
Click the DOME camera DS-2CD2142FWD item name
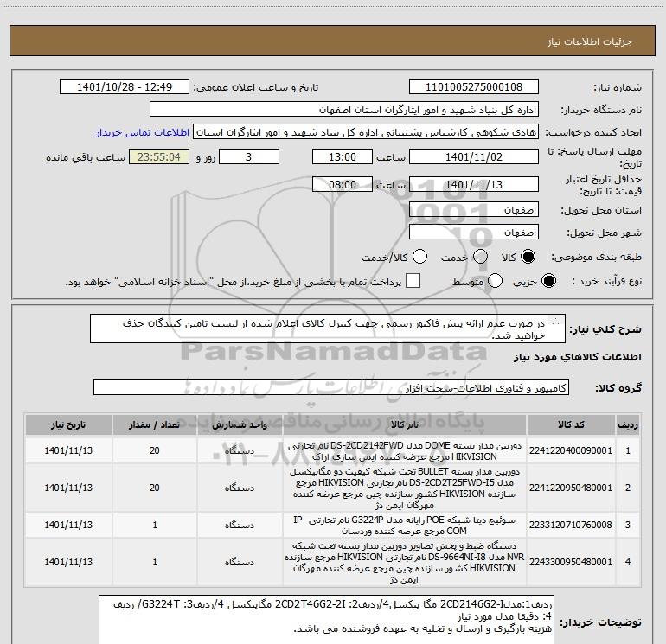(x=405, y=451)
